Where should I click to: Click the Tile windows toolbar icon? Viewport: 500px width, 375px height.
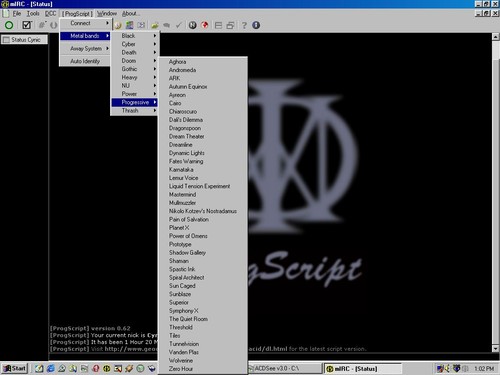(218, 25)
